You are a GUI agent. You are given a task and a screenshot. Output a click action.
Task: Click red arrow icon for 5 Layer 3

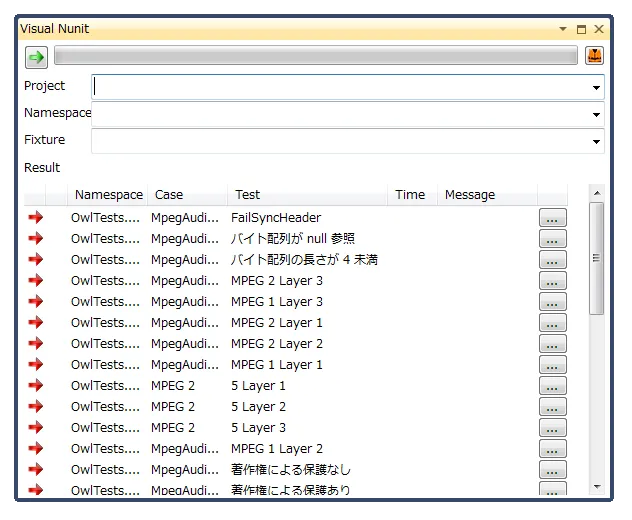[36, 427]
